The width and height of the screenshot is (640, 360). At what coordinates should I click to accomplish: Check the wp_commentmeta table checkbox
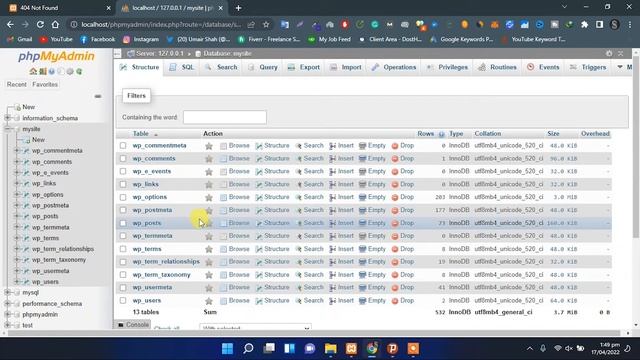pyautogui.click(x=123, y=145)
